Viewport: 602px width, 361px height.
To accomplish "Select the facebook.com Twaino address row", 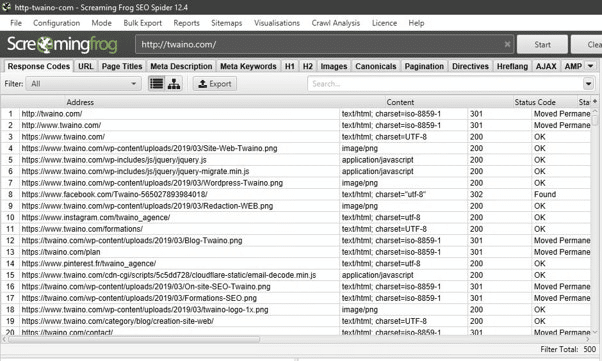I will click(296, 194).
